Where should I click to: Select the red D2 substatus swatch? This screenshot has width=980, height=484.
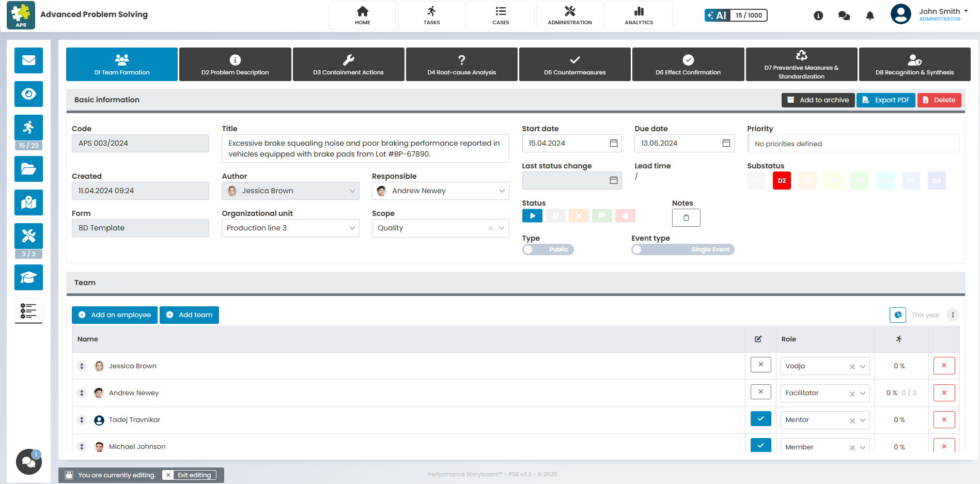pos(782,180)
